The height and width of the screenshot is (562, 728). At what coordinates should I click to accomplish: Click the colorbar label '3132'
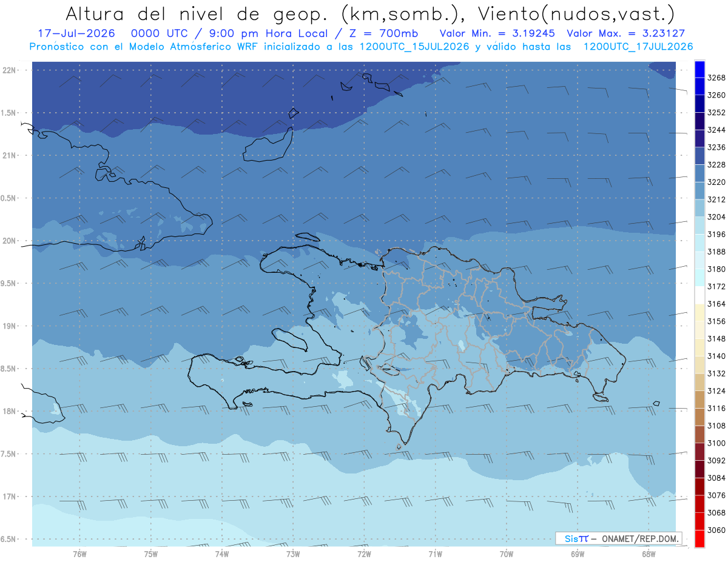(716, 373)
